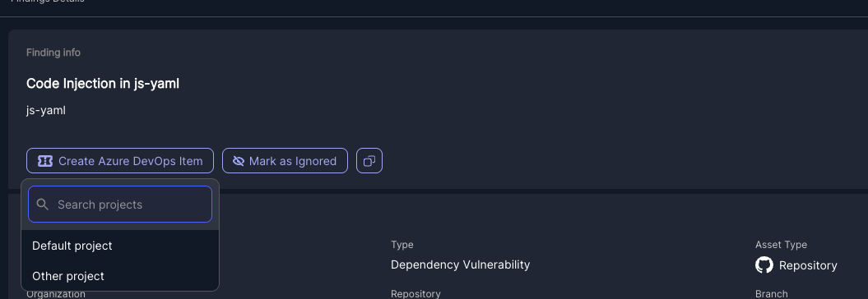Image resolution: width=868 pixels, height=299 pixels.
Task: Click the Type field label
Action: point(402,245)
